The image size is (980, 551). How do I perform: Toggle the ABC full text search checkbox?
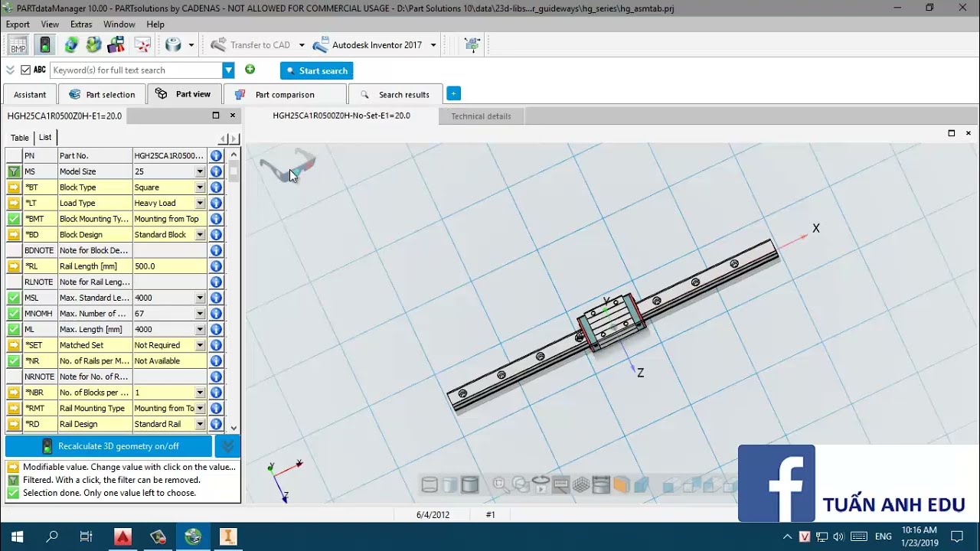coord(26,70)
